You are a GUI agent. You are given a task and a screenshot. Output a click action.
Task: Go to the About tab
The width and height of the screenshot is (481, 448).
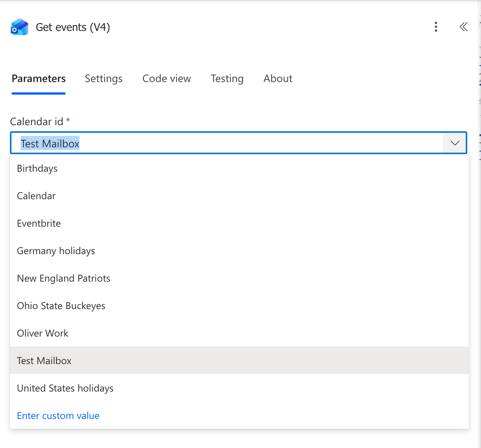pyautogui.click(x=278, y=79)
